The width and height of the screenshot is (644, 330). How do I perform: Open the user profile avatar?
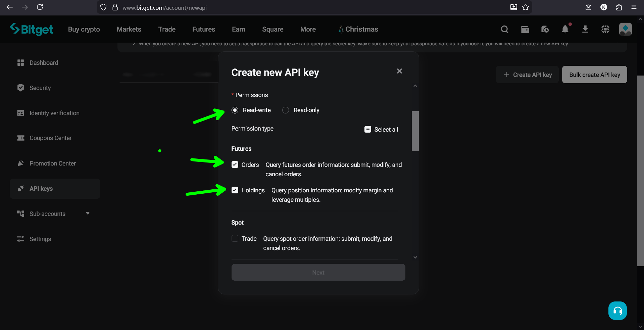[625, 29]
